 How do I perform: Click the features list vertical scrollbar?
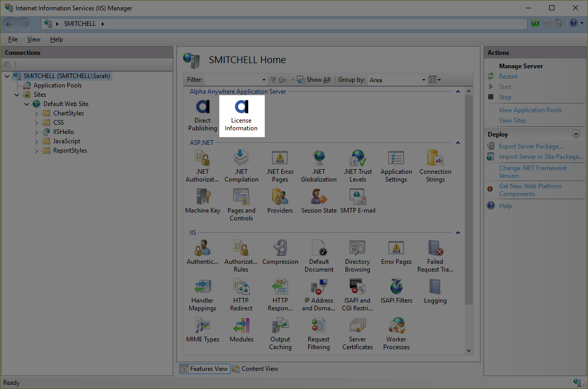pos(469,200)
